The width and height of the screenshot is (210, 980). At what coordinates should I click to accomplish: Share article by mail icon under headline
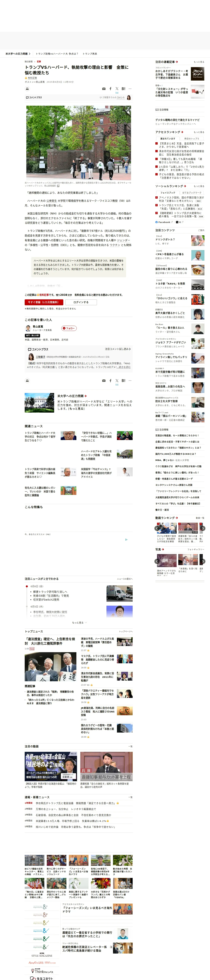(x=104, y=89)
